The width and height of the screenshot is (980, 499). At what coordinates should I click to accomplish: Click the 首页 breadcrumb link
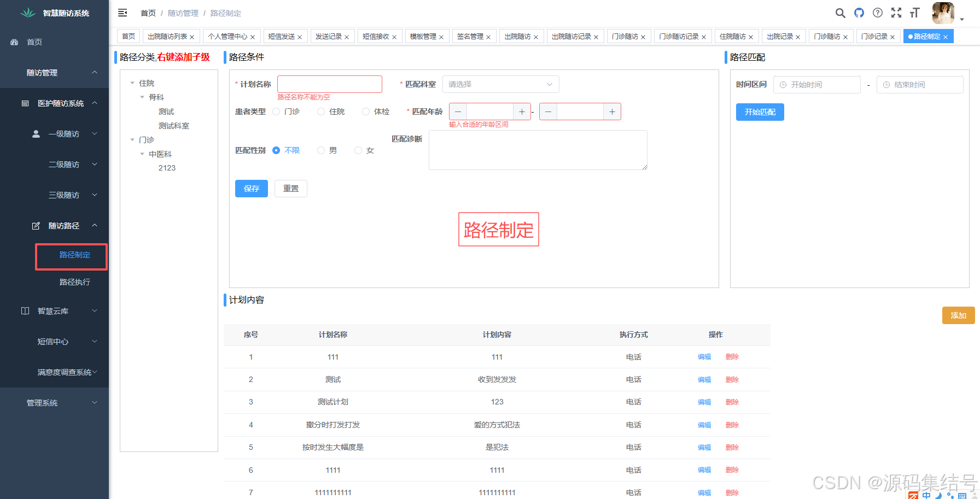[x=148, y=13]
